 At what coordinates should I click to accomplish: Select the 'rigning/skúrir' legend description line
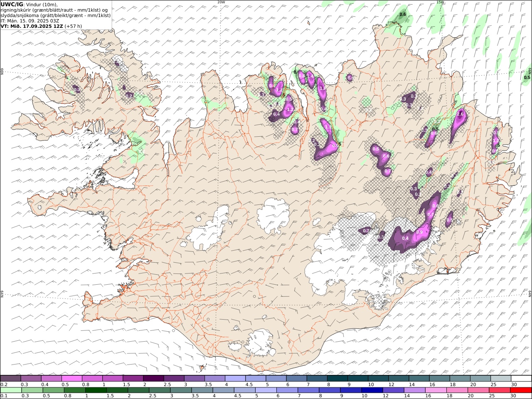click(54, 10)
